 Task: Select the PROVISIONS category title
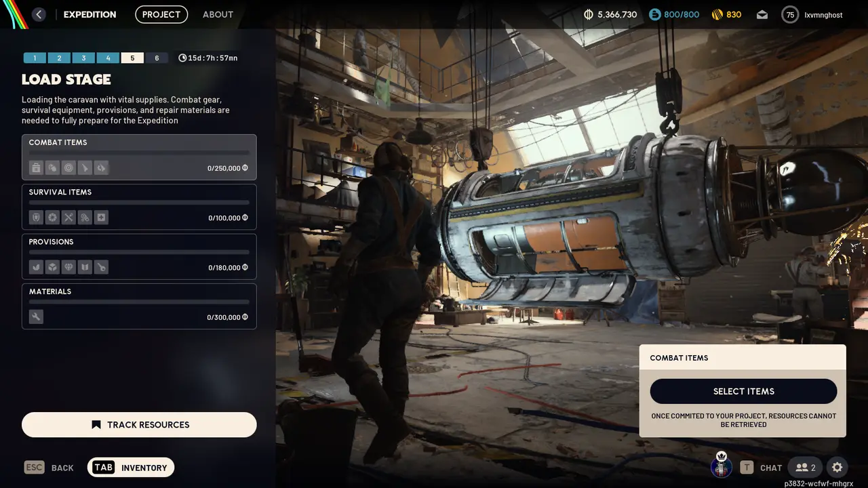[x=51, y=241]
